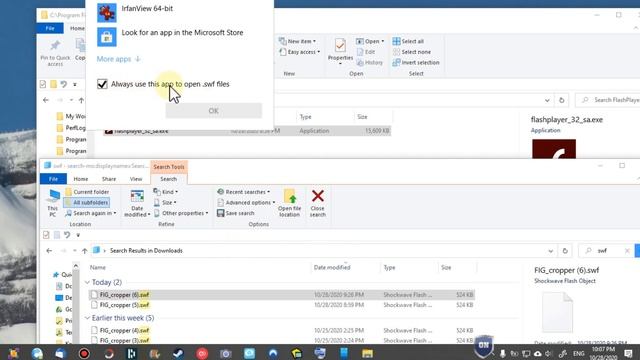The height and width of the screenshot is (360, 640).
Task: Open New item dropdown in upper window
Action: pos(297,41)
